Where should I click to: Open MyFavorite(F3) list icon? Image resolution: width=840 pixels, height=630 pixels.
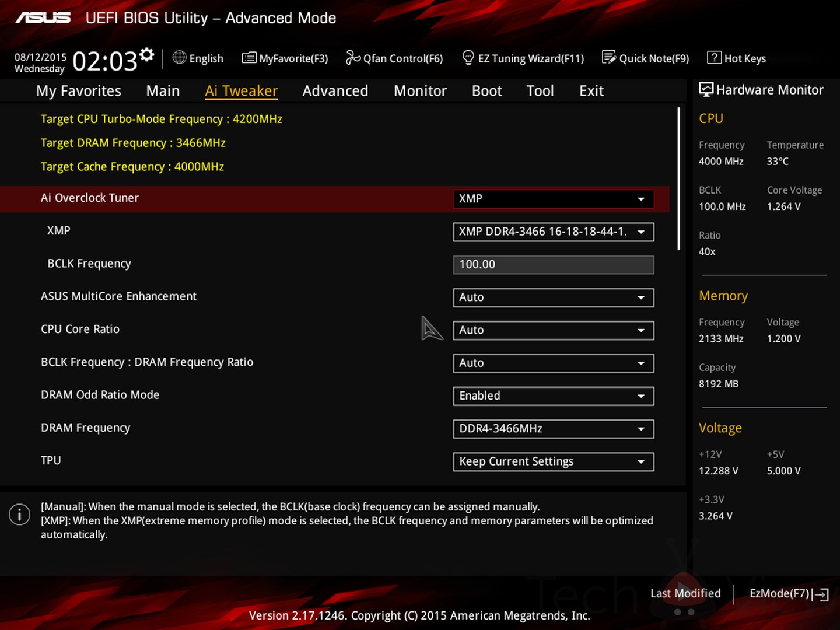click(249, 58)
